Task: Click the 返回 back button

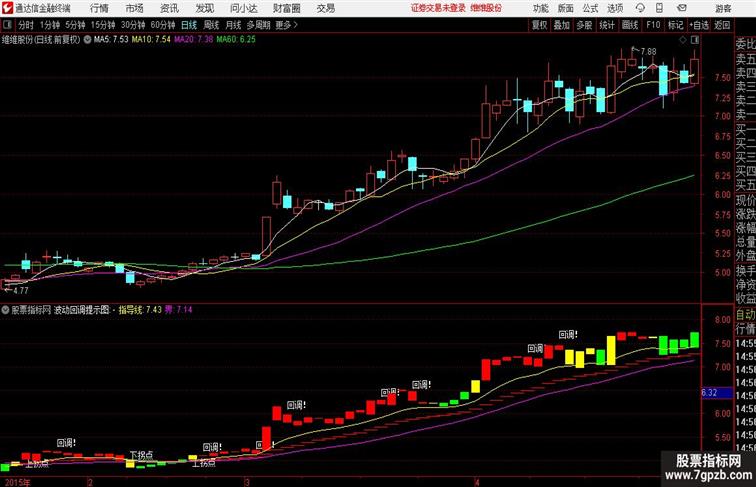Action: click(x=722, y=25)
